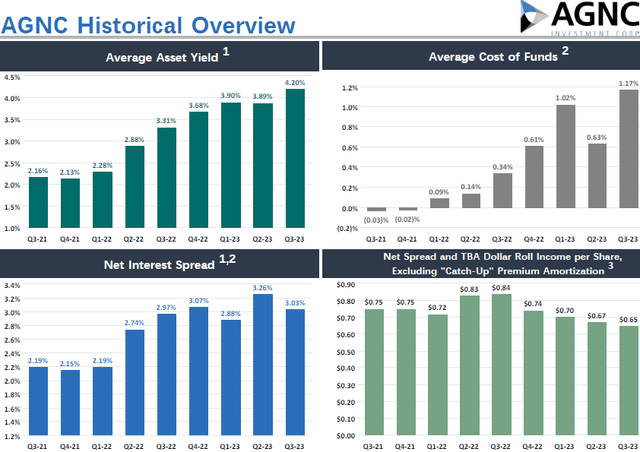Select the 3.89% asset yield label
This screenshot has width=640, height=452.
[262, 96]
